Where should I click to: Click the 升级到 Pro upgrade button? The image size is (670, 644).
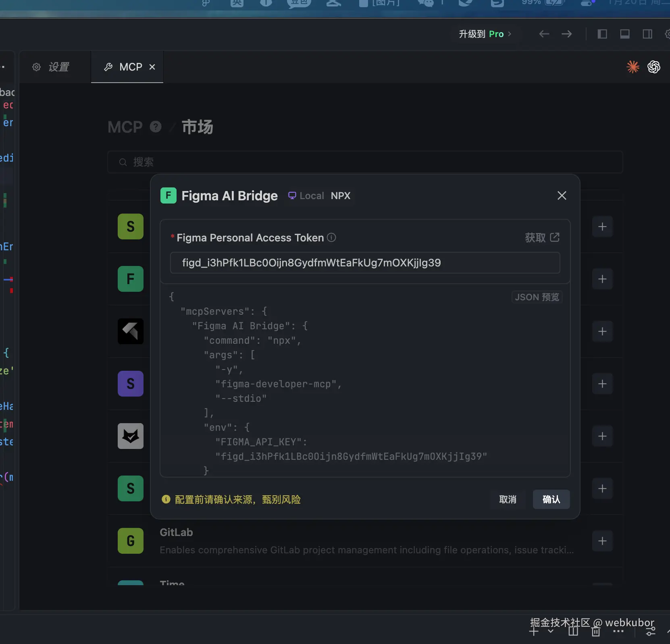point(485,34)
